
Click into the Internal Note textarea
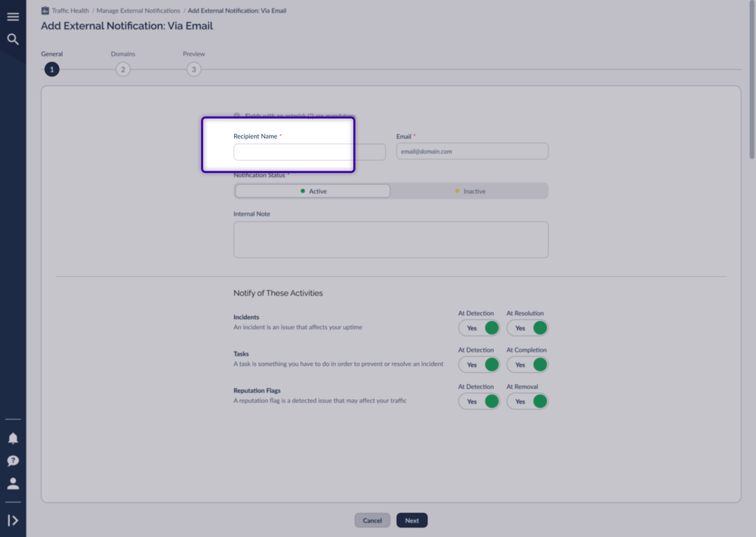tap(391, 239)
